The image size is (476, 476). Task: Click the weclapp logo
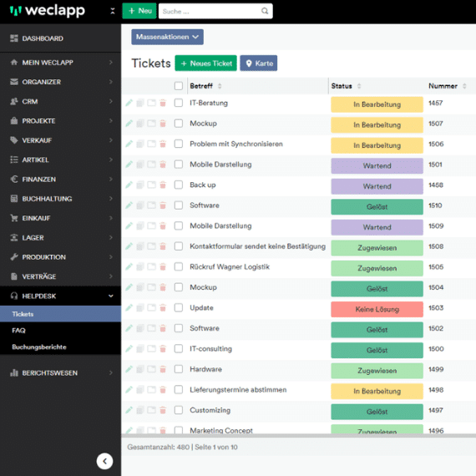point(48,11)
